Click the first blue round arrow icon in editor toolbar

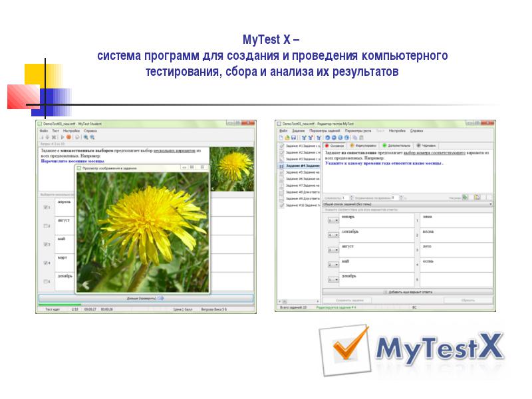click(327, 138)
